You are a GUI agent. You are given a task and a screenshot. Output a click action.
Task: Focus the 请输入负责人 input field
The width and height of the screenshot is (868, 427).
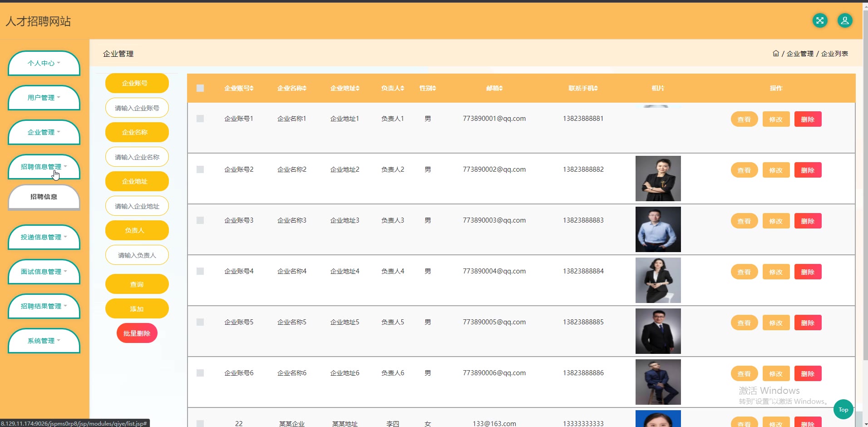pos(137,255)
